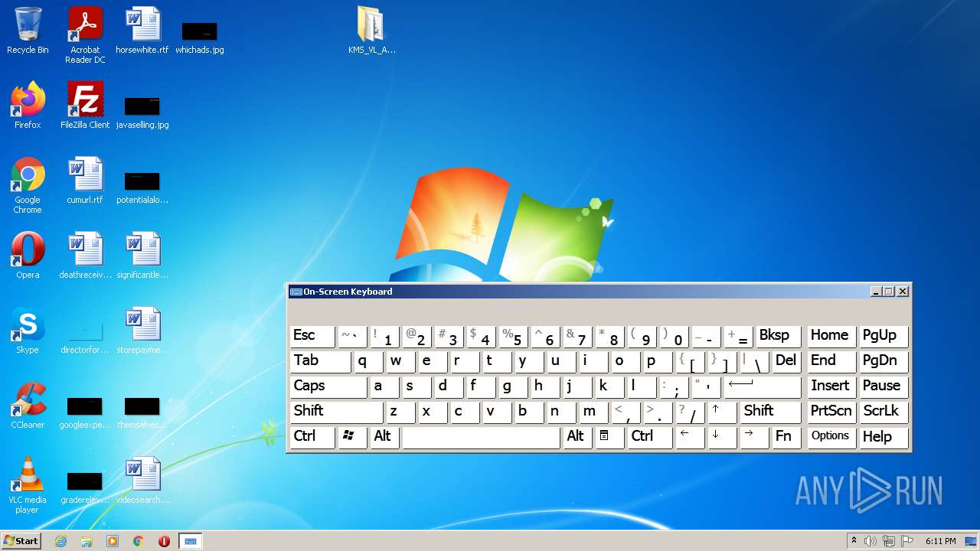Click the context menu key
Screen dimensions: 980x551
(609, 437)
